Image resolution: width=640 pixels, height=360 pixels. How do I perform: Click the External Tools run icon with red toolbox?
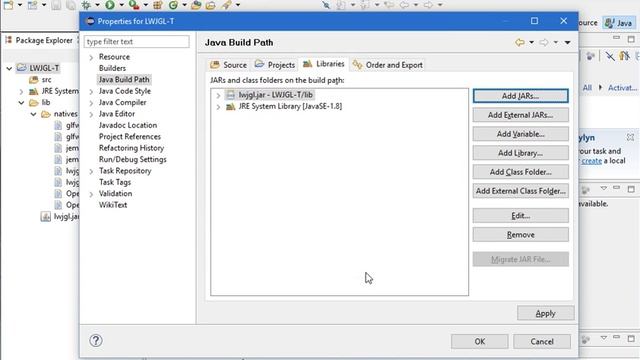click(x=134, y=5)
